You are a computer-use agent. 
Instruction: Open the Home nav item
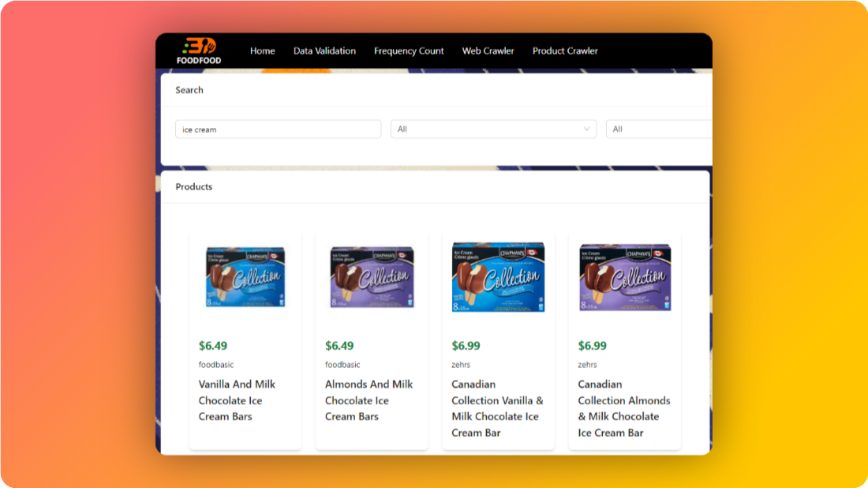[262, 51]
